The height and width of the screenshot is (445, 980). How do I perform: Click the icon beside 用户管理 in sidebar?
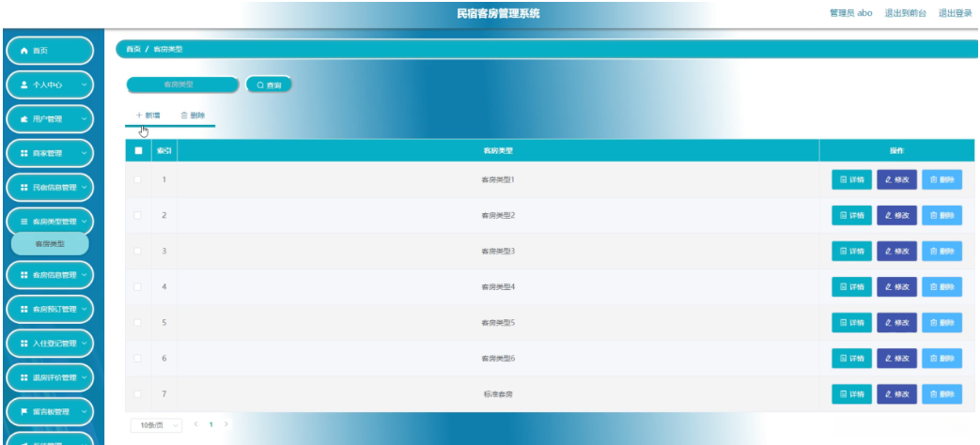[x=24, y=119]
